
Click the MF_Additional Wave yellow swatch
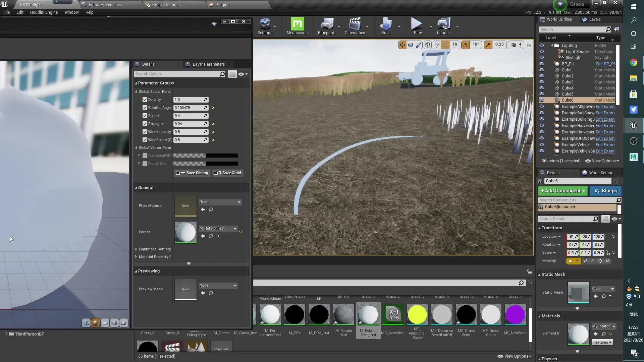pyautogui.click(x=417, y=314)
